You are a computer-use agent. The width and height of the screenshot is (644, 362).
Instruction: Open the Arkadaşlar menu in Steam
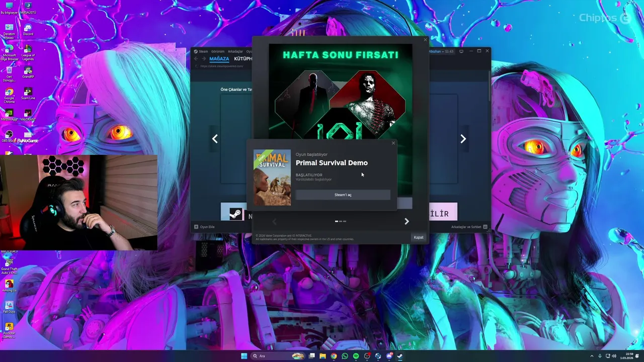[x=235, y=51]
